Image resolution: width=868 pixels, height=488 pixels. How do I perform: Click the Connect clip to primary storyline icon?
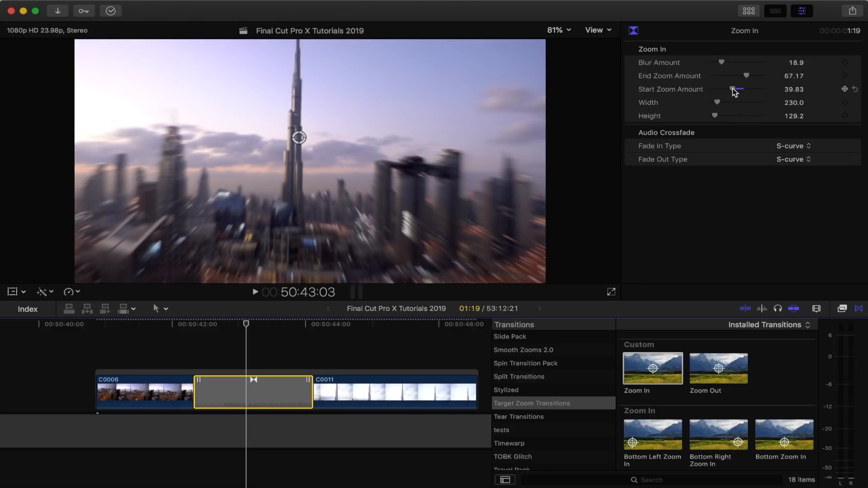click(69, 309)
